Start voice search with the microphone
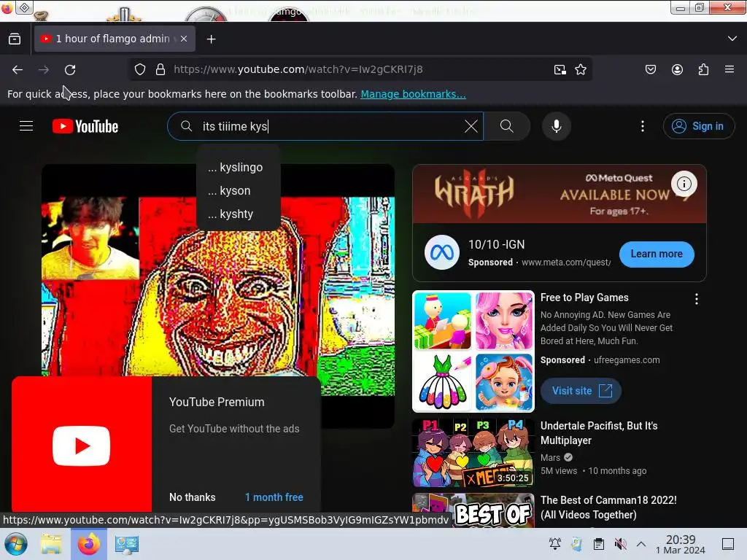This screenshot has height=560, width=747. (557, 126)
